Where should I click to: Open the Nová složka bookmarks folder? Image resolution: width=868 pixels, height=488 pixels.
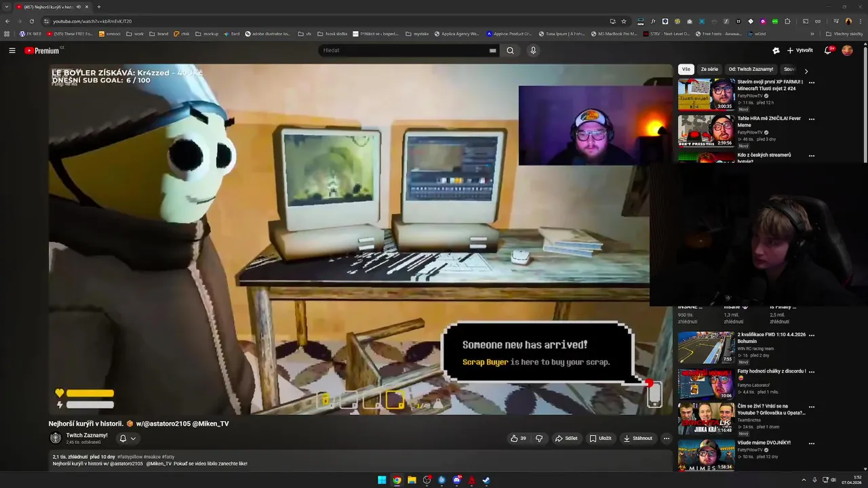pos(332,33)
